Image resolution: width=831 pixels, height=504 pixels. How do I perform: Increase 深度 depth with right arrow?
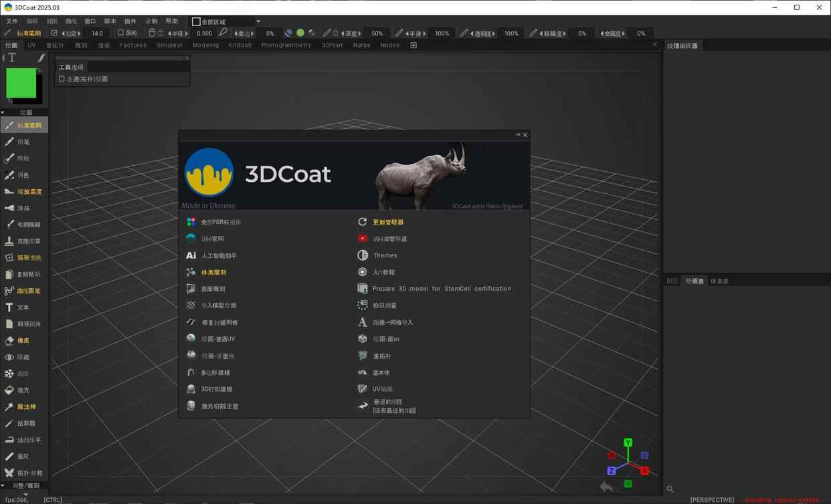[360, 33]
